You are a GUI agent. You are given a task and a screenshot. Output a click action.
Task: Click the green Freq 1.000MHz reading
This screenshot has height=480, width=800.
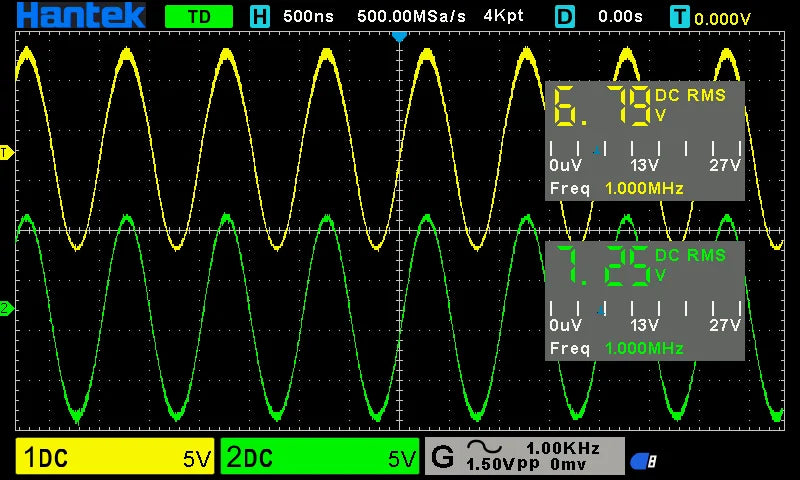(x=617, y=348)
